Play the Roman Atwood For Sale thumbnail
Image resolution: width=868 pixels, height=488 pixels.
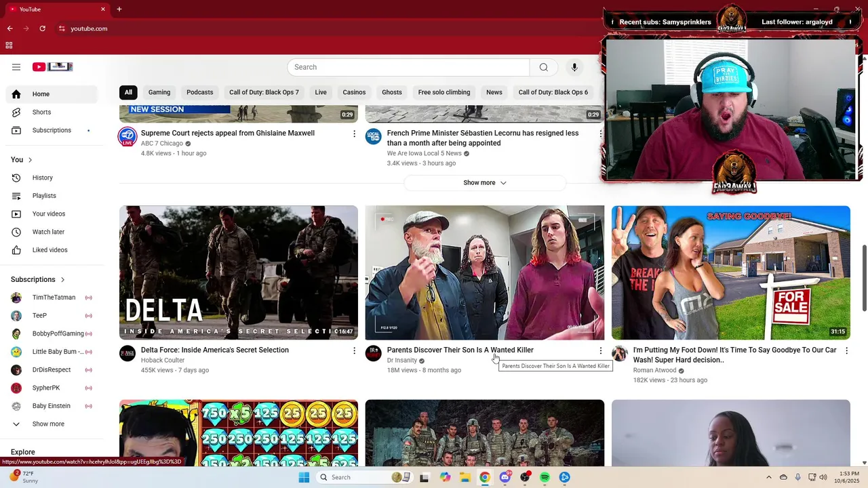click(731, 272)
